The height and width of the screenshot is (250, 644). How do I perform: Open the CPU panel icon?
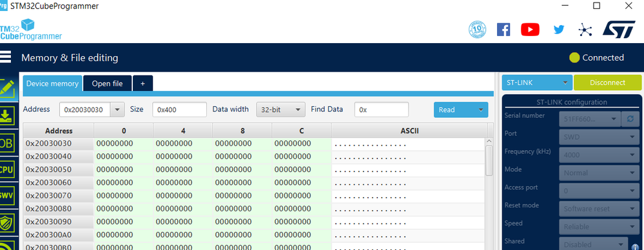pyautogui.click(x=7, y=169)
